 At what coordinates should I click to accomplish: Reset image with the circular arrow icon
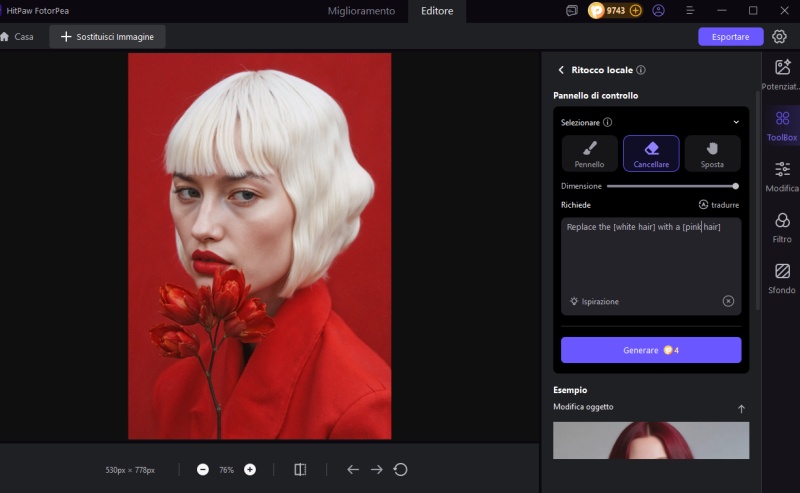401,469
